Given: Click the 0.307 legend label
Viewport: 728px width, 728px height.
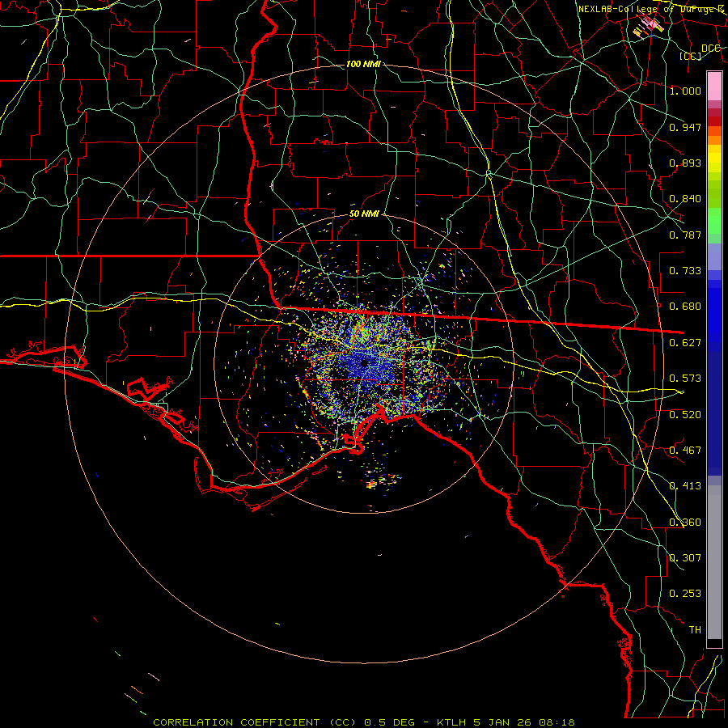Looking at the screenshot, I should pos(685,558).
